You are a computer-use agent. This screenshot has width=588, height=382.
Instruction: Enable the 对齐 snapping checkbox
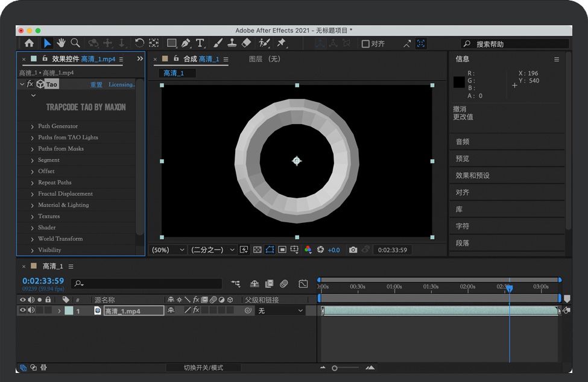coord(365,43)
